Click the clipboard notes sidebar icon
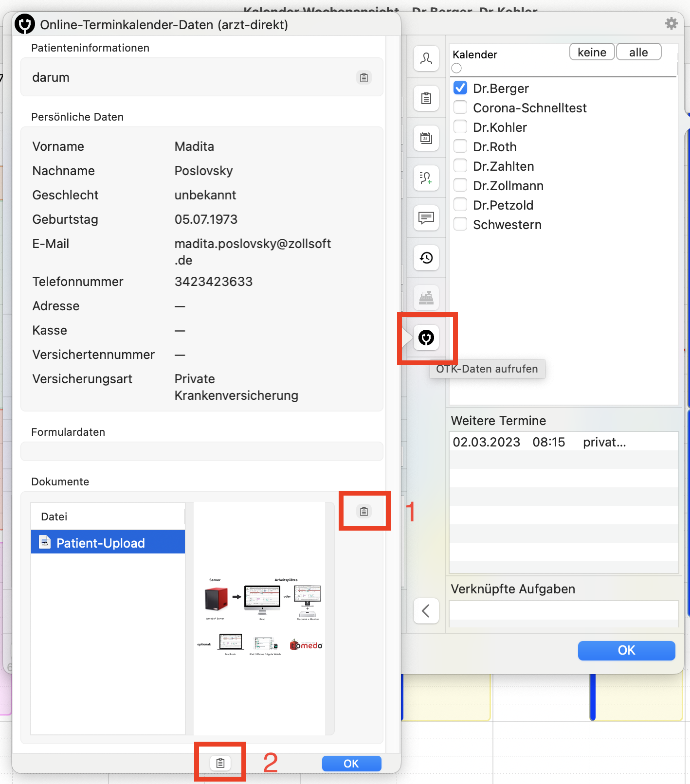Viewport: 690px width, 784px height. [x=426, y=99]
